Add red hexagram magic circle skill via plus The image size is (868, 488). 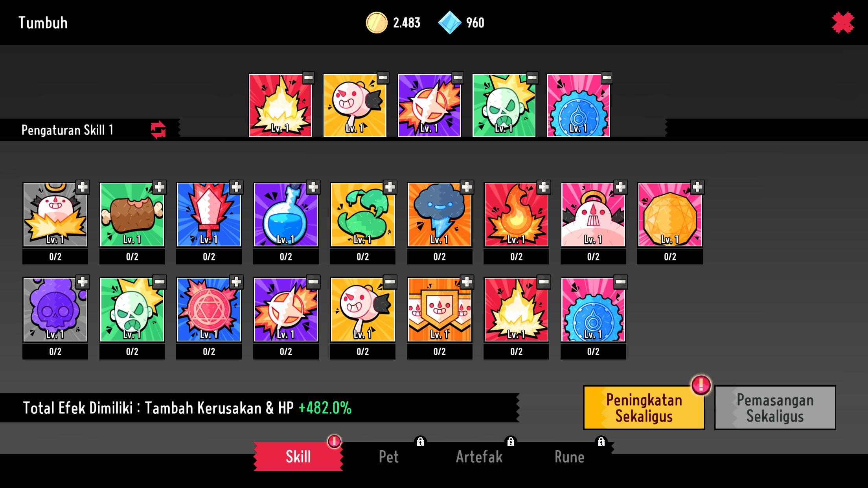(x=236, y=282)
